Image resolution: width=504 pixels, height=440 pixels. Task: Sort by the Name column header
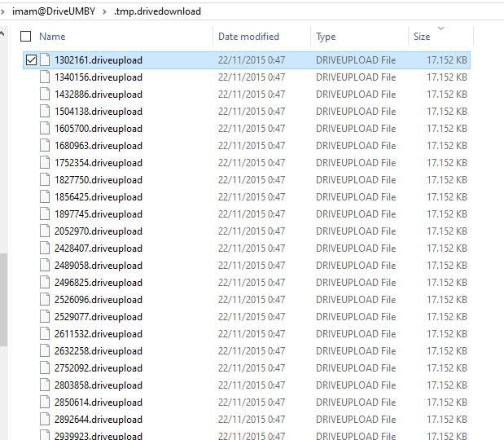click(52, 37)
